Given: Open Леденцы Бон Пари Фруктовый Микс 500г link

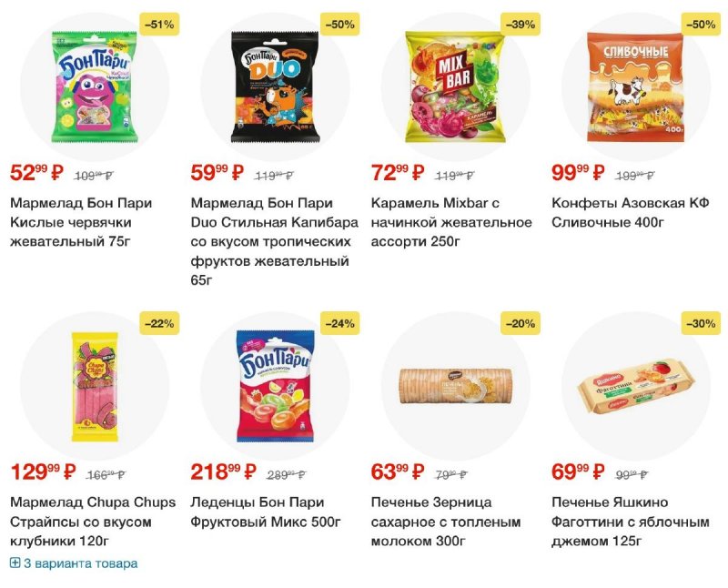Looking at the screenshot, I should [266, 512].
